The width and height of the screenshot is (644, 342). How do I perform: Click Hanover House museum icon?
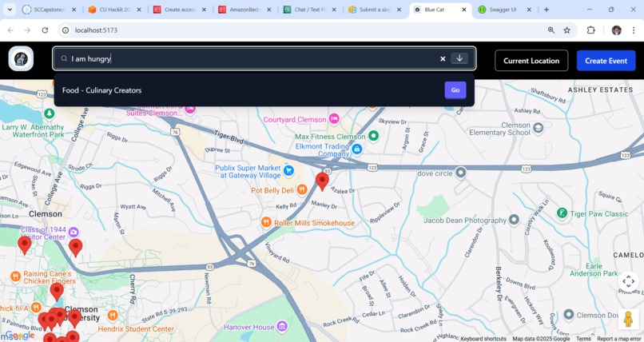(x=282, y=326)
